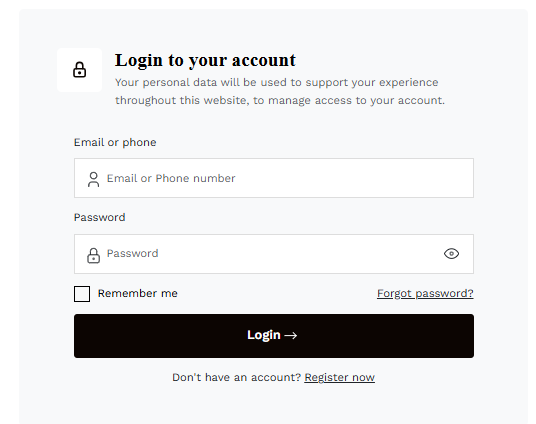
Task: Click the user silhouette icon in email field
Action: (93, 179)
